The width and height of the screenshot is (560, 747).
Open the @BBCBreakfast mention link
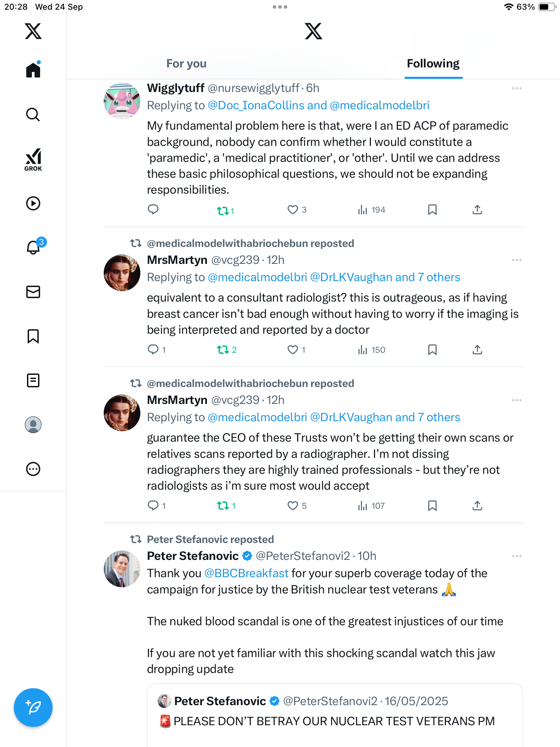pos(246,573)
